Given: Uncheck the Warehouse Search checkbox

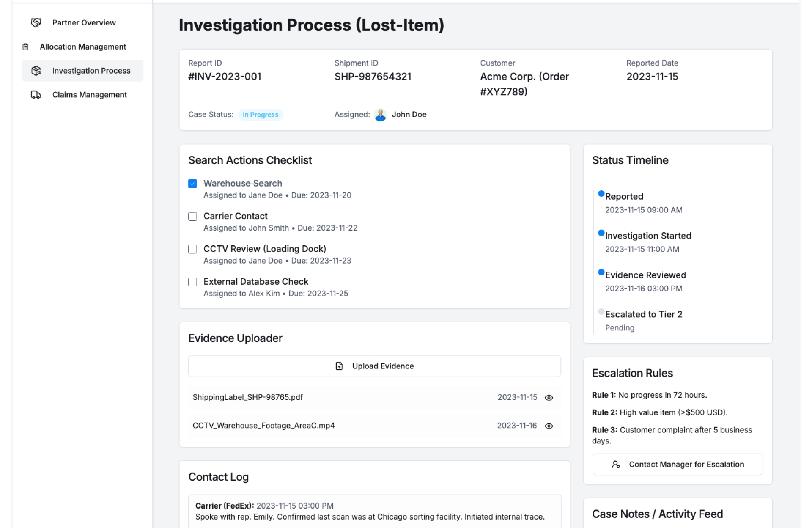Looking at the screenshot, I should click(x=192, y=184).
